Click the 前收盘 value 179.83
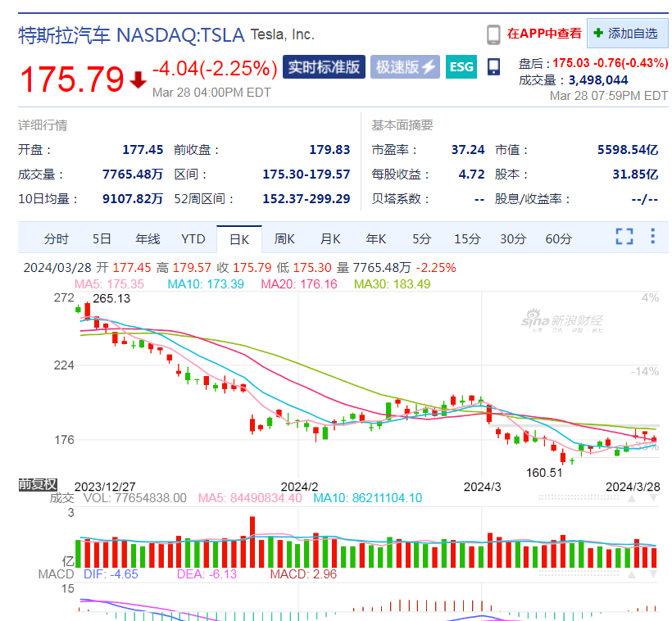 329,150
